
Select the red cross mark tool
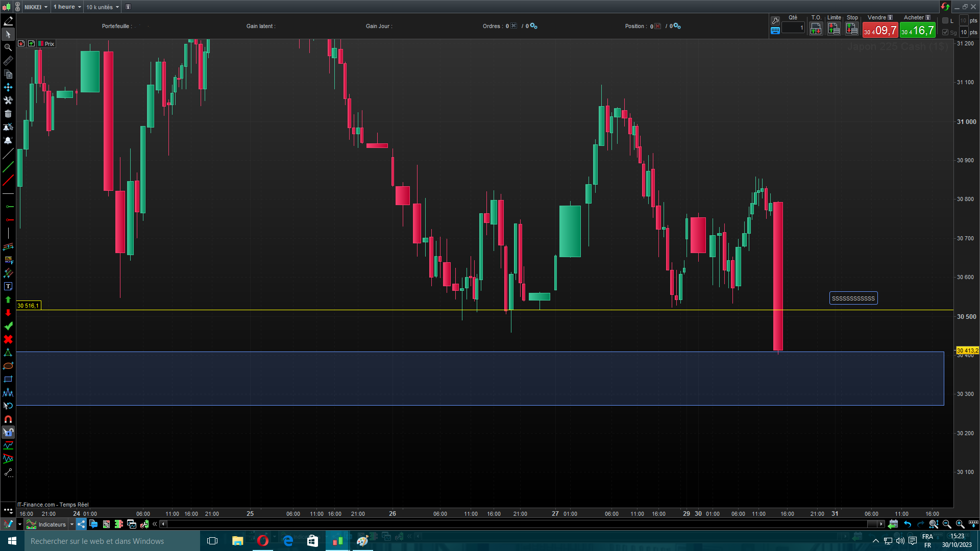point(8,340)
